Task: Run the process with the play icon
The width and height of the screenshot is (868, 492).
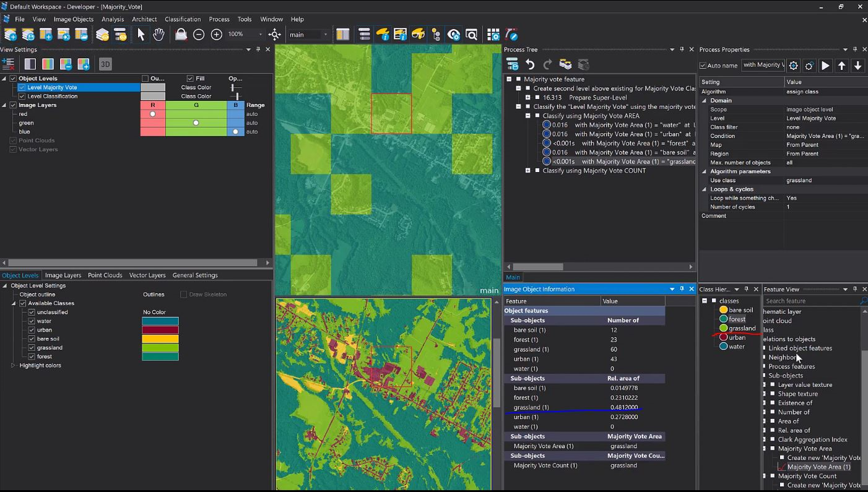Action: coord(825,66)
